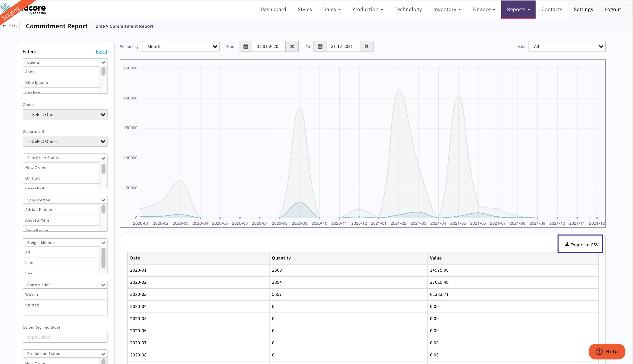Click the Type Colour input field
This screenshot has width=633, height=364.
coord(65,337)
